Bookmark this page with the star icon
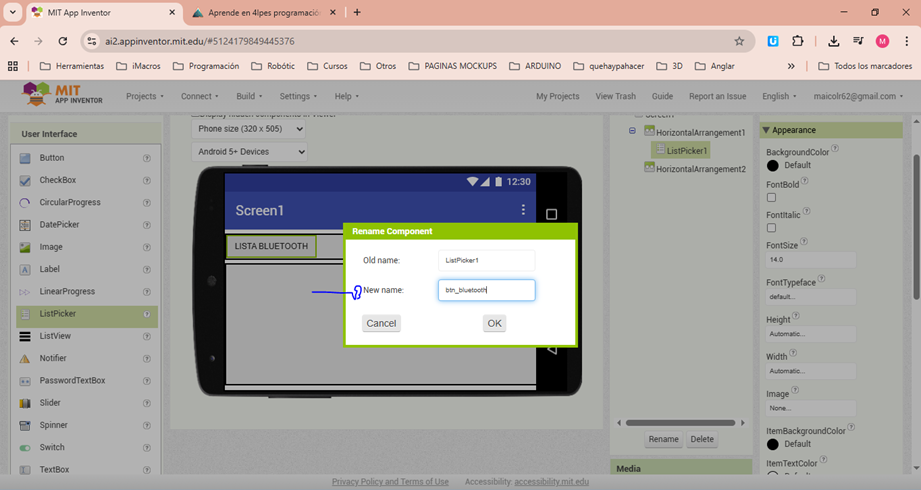 (739, 41)
